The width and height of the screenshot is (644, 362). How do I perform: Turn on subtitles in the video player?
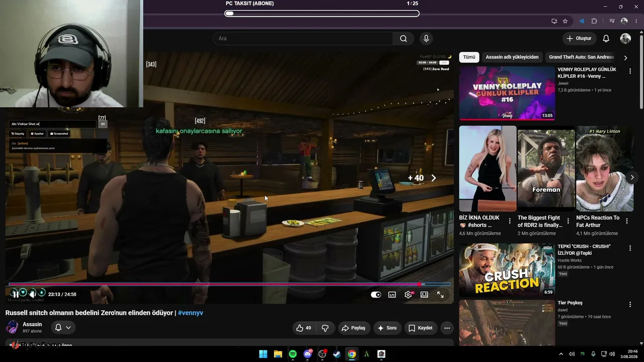(x=392, y=295)
